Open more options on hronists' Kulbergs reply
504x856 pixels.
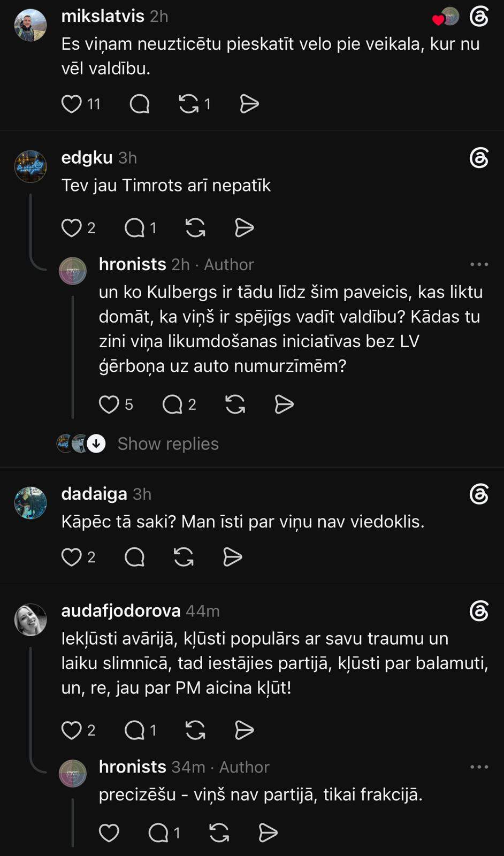[479, 264]
